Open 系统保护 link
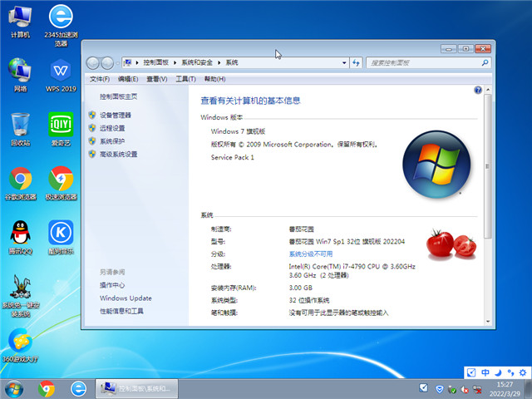532x399 pixels. [x=112, y=141]
